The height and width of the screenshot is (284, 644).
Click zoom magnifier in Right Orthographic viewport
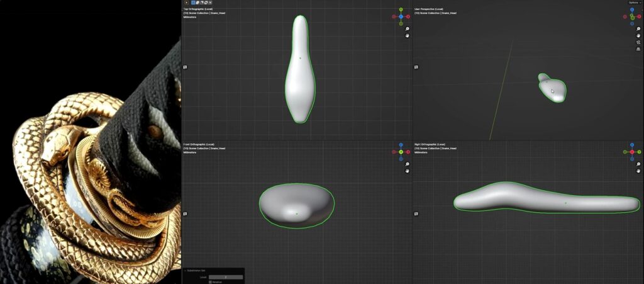point(639,164)
